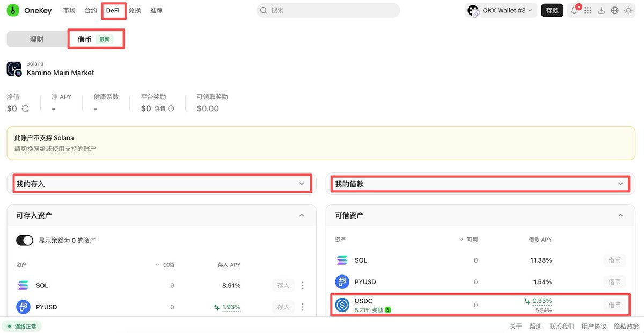
Task: Click the search input field
Action: click(328, 11)
